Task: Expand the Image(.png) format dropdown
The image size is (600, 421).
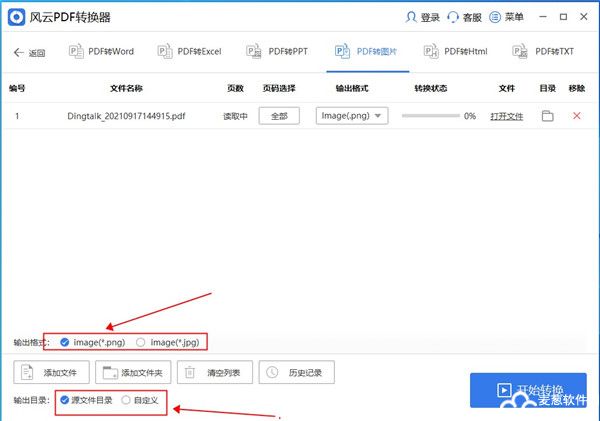Action: 351,116
